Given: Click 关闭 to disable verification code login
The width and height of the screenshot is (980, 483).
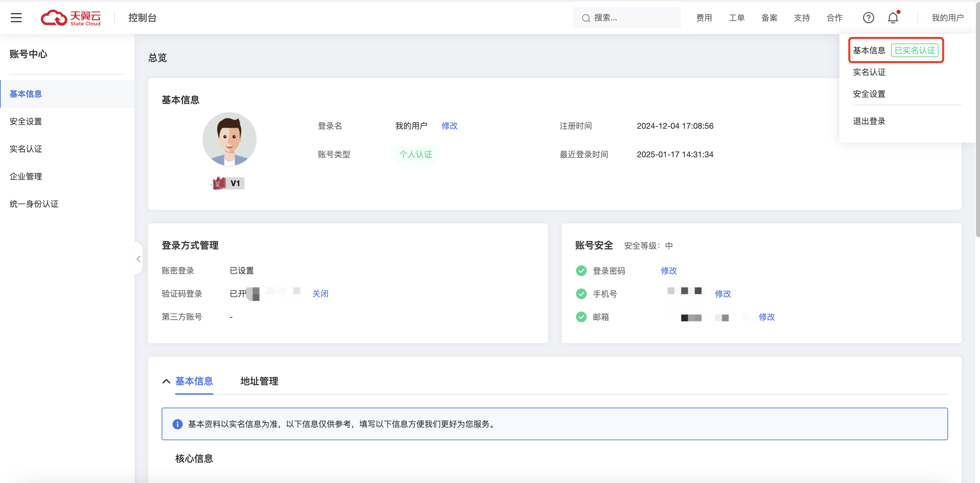Looking at the screenshot, I should click(x=320, y=293).
